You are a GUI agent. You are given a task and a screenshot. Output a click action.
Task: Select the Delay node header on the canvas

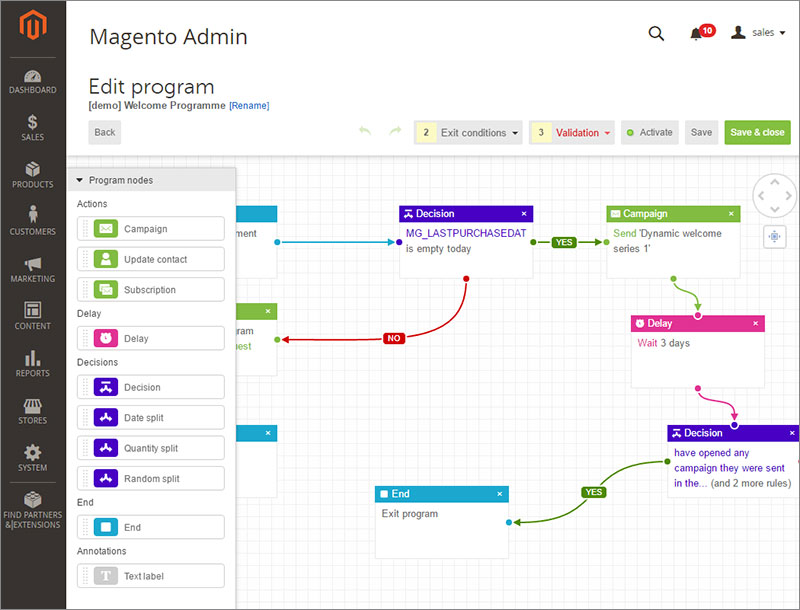click(697, 323)
